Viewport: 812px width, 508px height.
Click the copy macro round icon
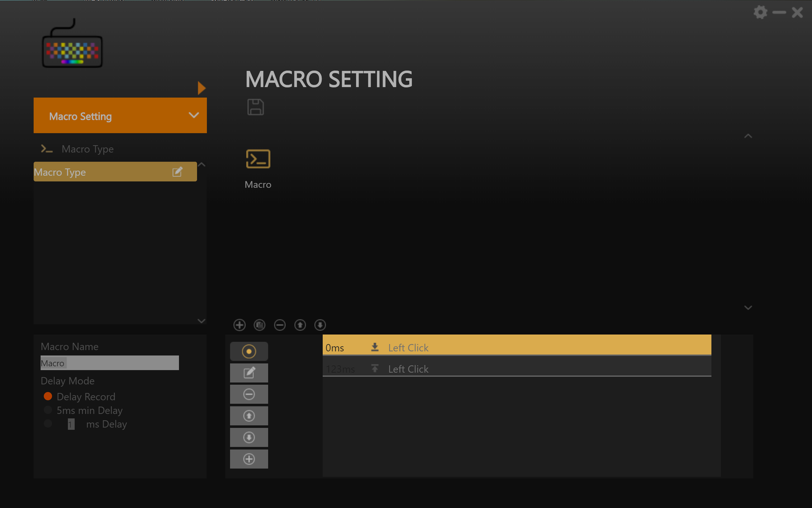[259, 325]
